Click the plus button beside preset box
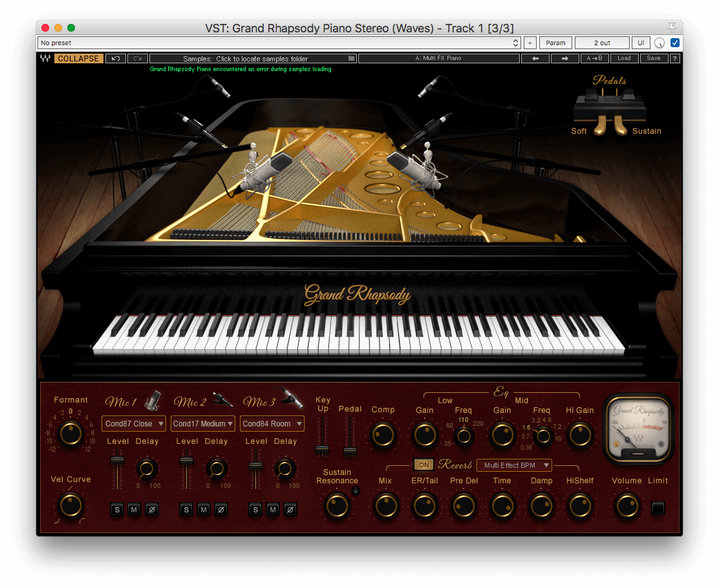The height and width of the screenshot is (588, 719). (530, 43)
